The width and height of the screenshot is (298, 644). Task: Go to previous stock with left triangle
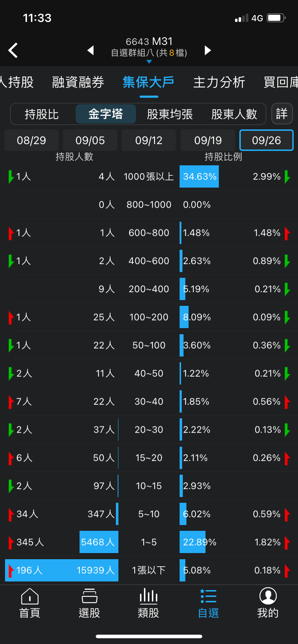click(91, 50)
